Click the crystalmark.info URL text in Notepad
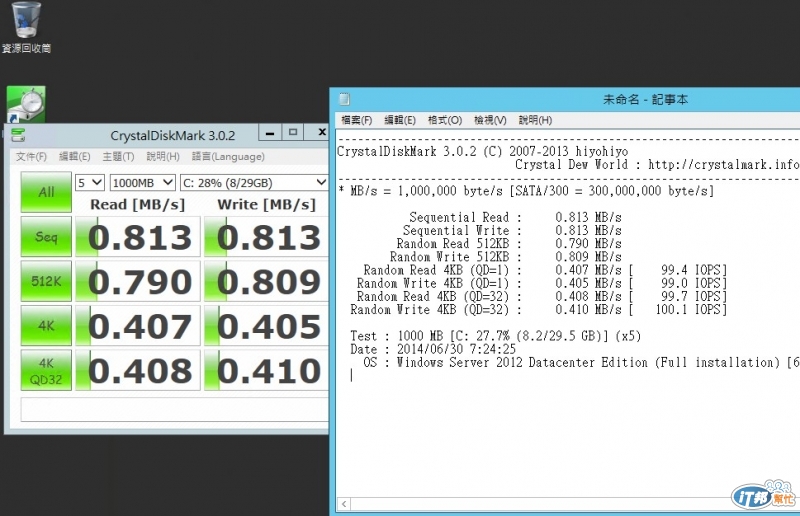This screenshot has height=516, width=800. [723, 165]
